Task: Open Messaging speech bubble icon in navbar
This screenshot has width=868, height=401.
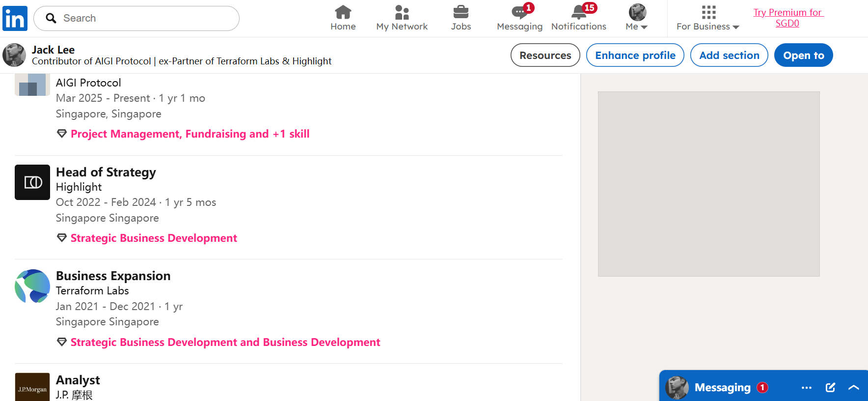Action: 519,12
